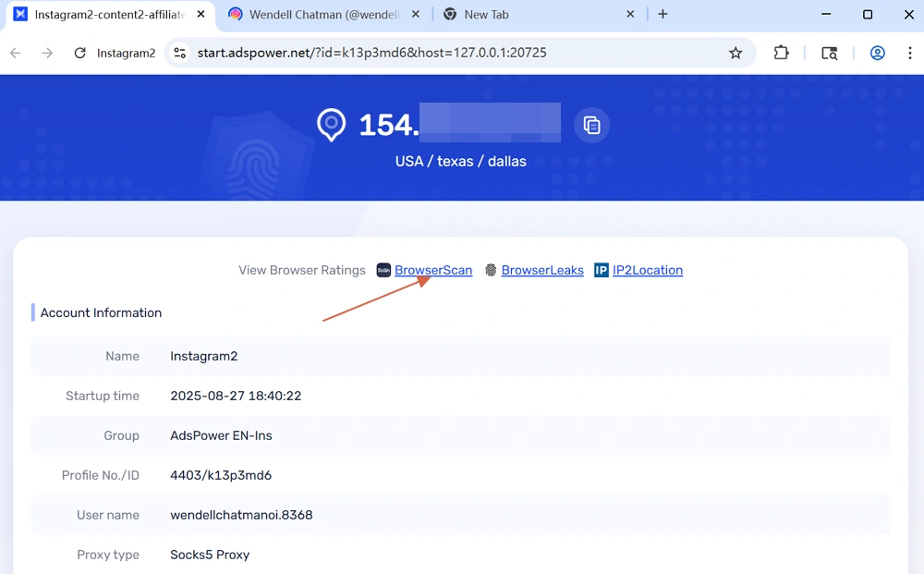Open the Chrome three-dot menu
The width and height of the screenshot is (924, 574).
pyautogui.click(x=910, y=53)
